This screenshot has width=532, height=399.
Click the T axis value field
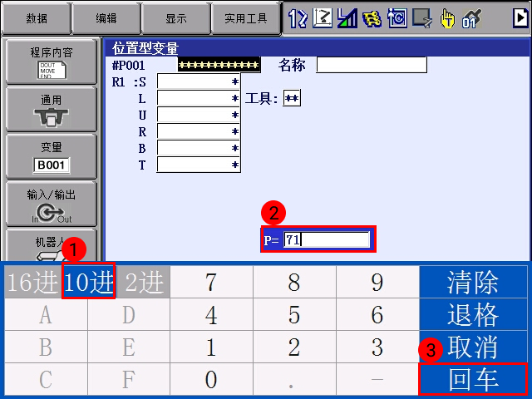(199, 165)
